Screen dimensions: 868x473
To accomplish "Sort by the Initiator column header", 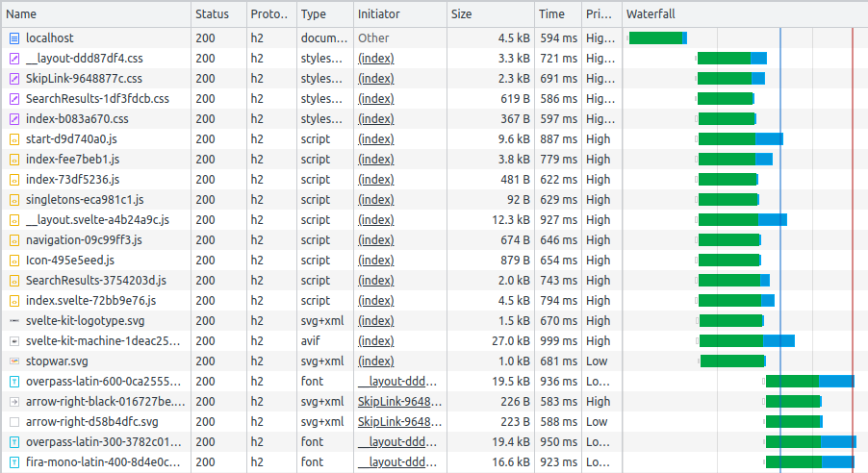I will pos(399,14).
